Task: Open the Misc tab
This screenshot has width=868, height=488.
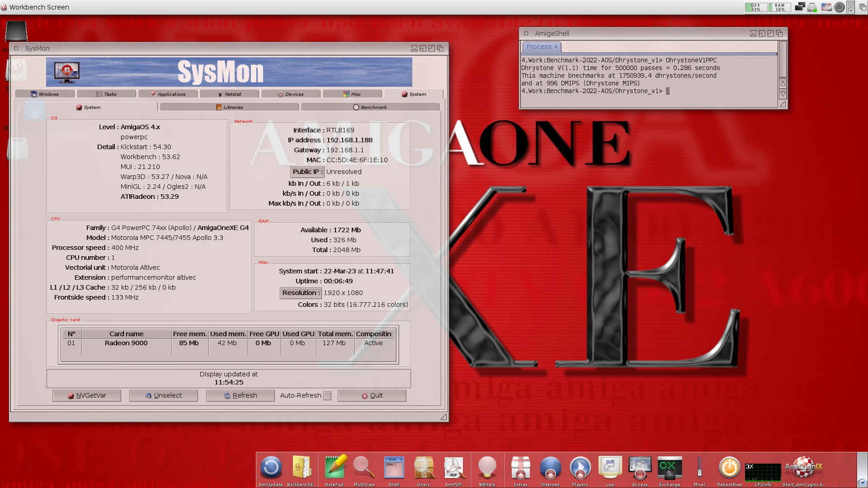Action: pyautogui.click(x=352, y=94)
